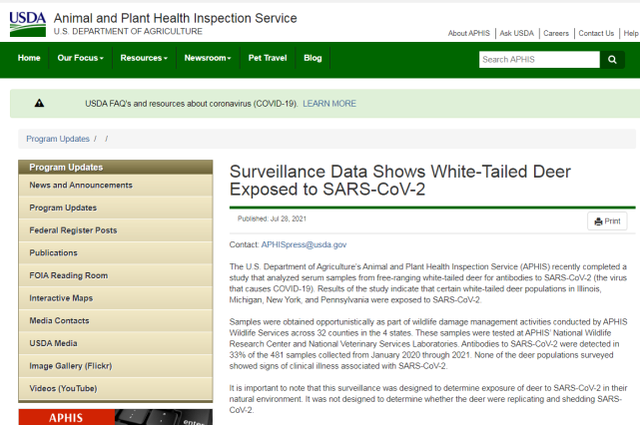Click the search magnifier button
This screenshot has width=640, height=425.
[612, 60]
